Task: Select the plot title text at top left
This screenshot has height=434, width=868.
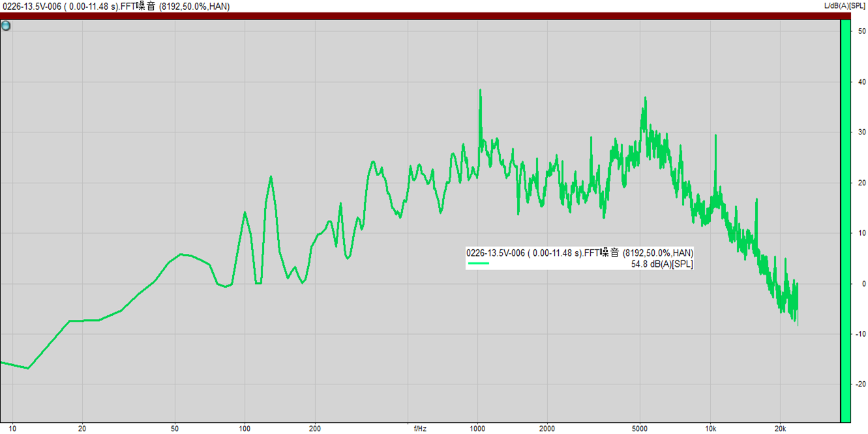Action: pos(115,7)
